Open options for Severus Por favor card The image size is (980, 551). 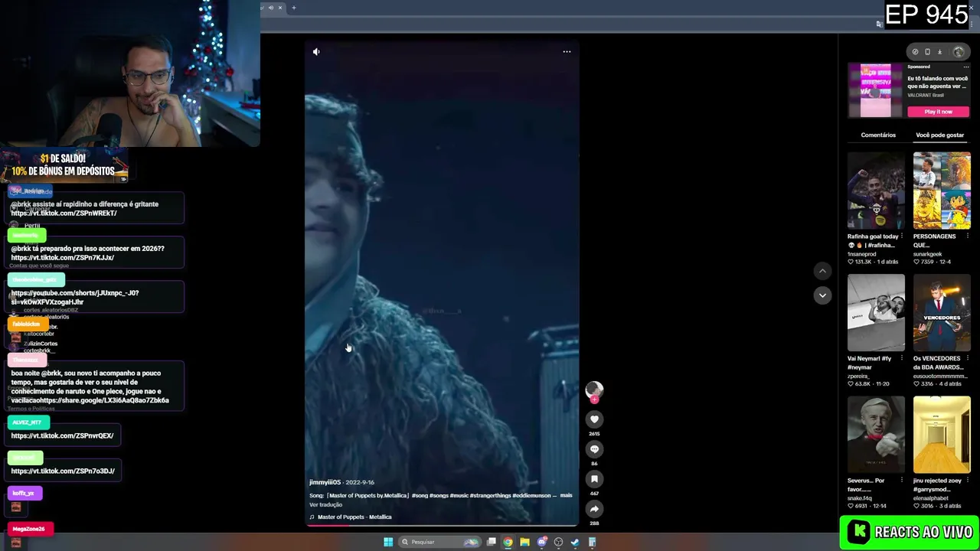pyautogui.click(x=901, y=481)
